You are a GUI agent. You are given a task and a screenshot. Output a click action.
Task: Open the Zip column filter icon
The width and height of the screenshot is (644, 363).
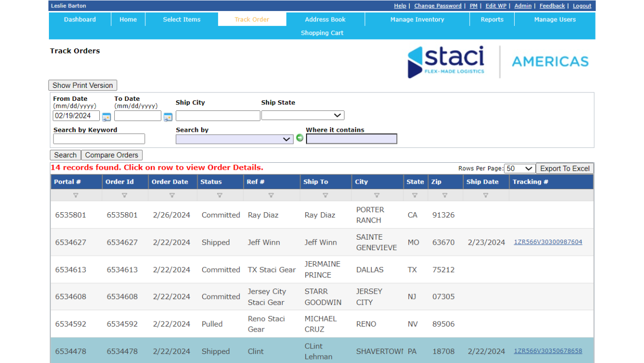[x=445, y=195]
